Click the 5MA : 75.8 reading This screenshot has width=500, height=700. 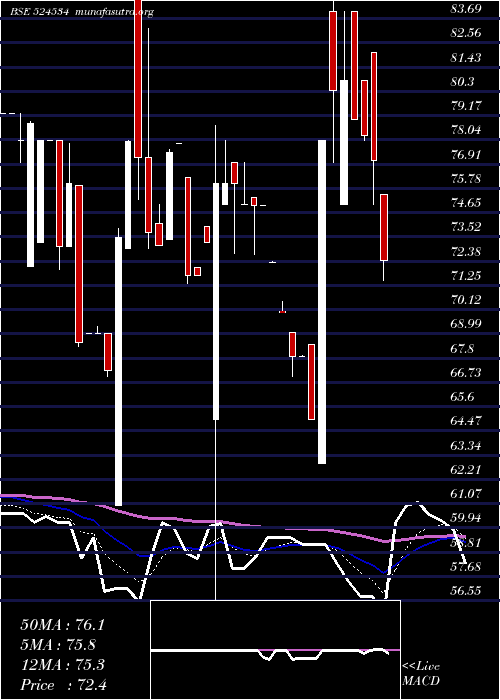point(58,645)
